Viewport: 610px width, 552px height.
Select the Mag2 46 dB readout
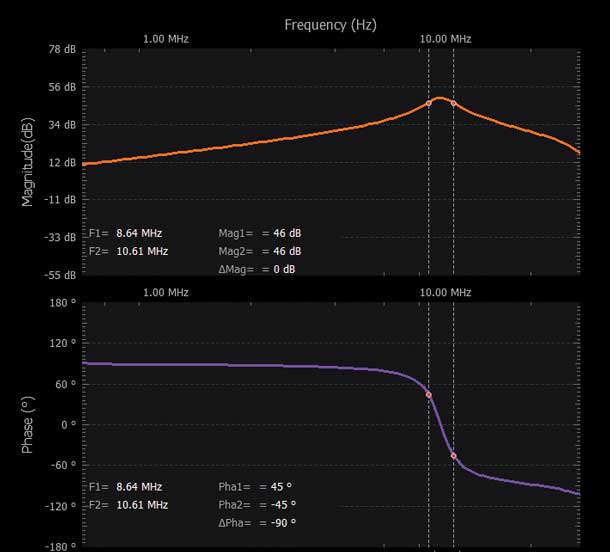coord(259,251)
